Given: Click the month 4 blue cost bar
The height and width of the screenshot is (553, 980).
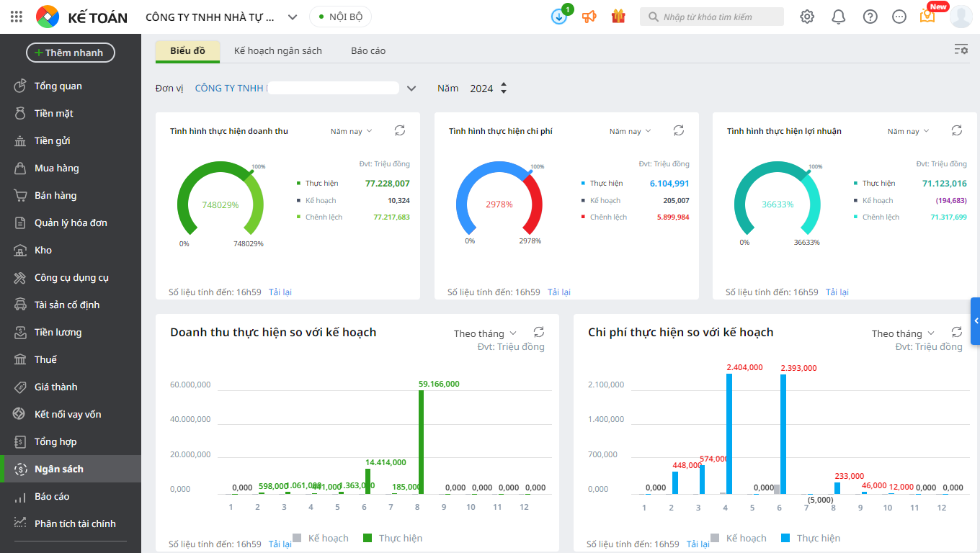Looking at the screenshot, I should coord(729,434).
